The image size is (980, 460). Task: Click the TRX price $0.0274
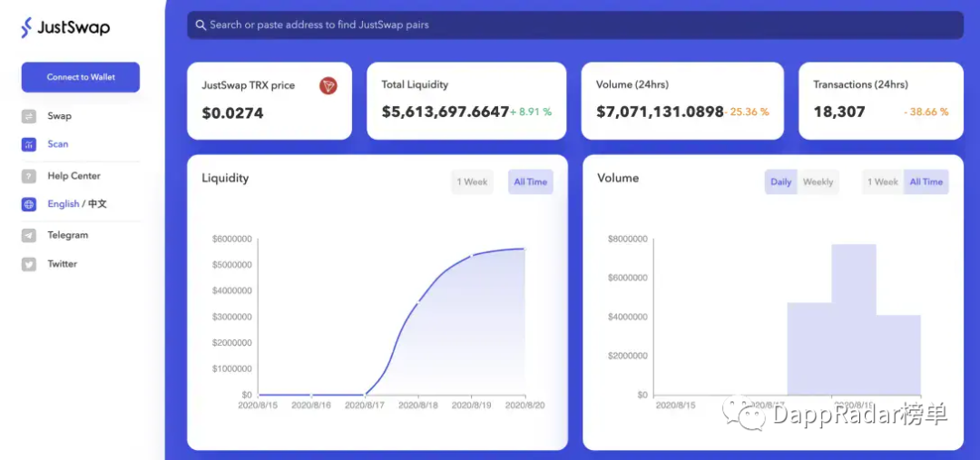pyautogui.click(x=232, y=113)
